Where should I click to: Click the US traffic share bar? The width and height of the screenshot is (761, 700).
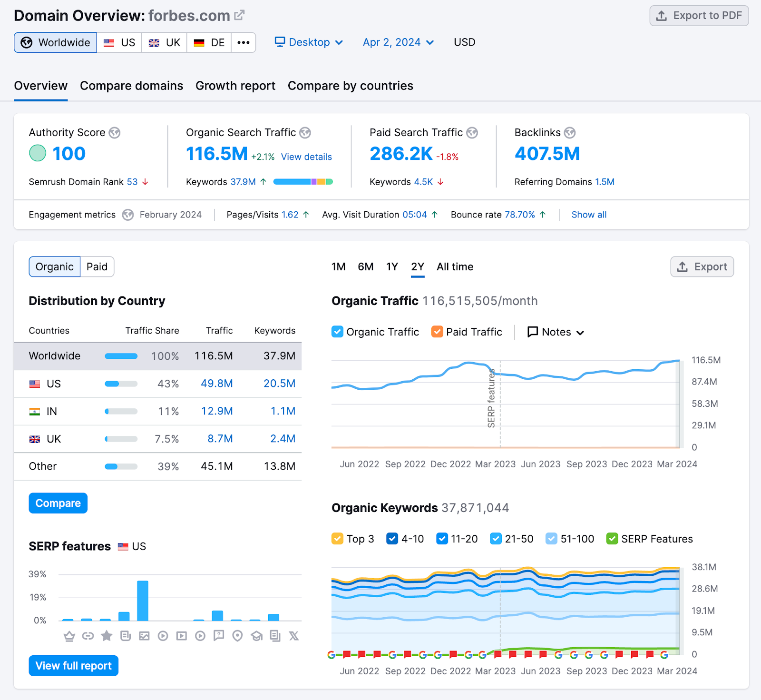coord(121,384)
